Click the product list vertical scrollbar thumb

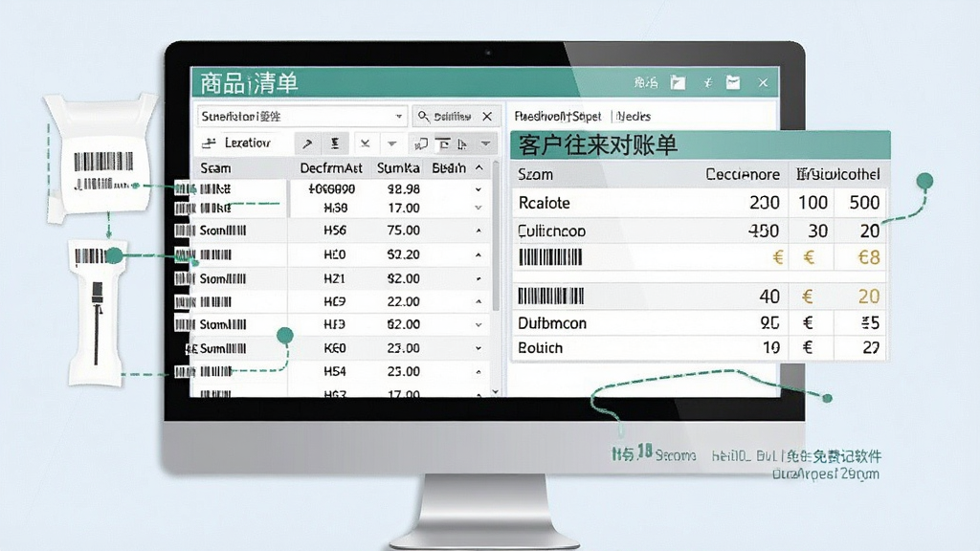[x=496, y=237]
